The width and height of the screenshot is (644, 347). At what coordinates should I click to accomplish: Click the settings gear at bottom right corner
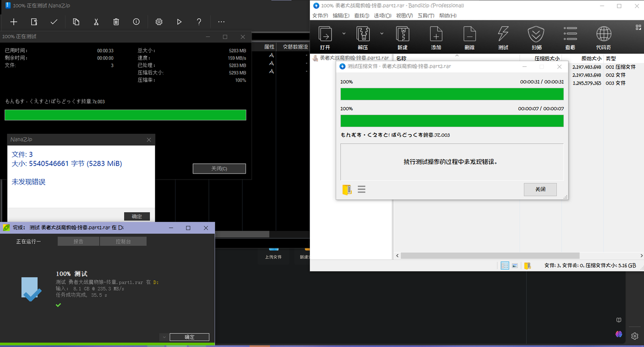[x=635, y=335]
